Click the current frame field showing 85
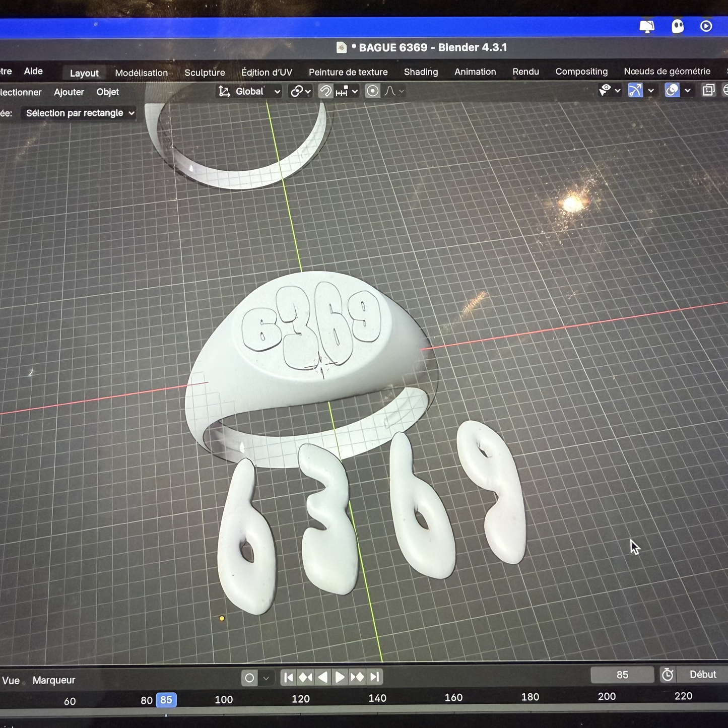Viewport: 728px width, 728px height. pyautogui.click(x=622, y=675)
